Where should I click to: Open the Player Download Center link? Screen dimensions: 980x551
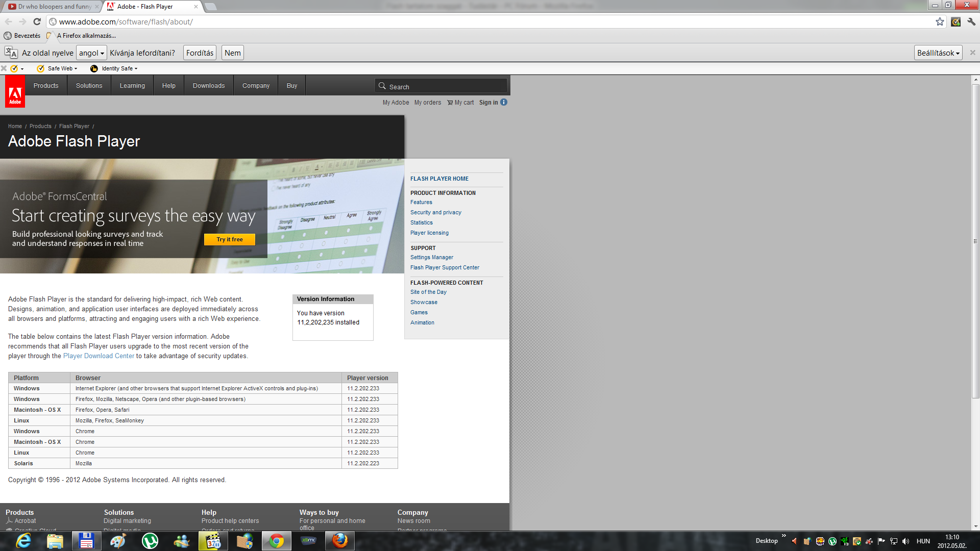(99, 356)
